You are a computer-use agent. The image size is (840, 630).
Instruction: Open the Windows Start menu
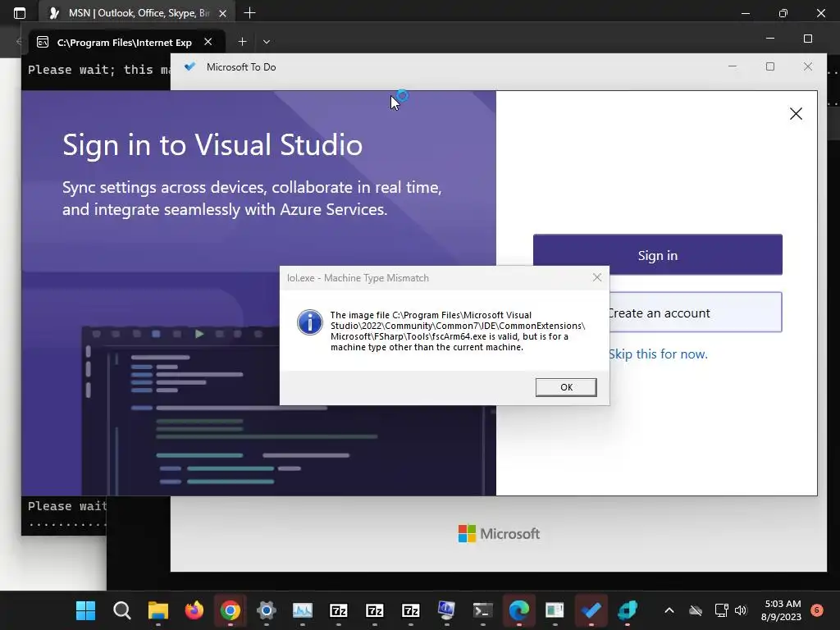point(85,610)
